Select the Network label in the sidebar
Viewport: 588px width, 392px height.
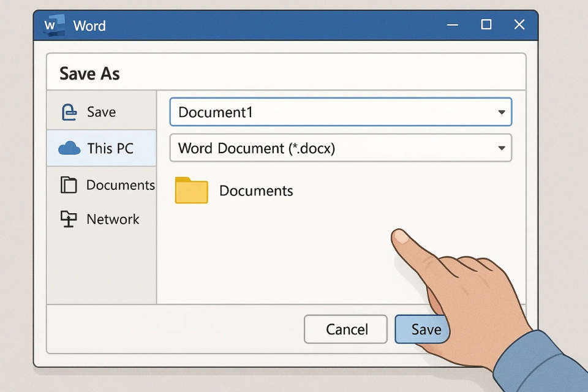pyautogui.click(x=113, y=219)
